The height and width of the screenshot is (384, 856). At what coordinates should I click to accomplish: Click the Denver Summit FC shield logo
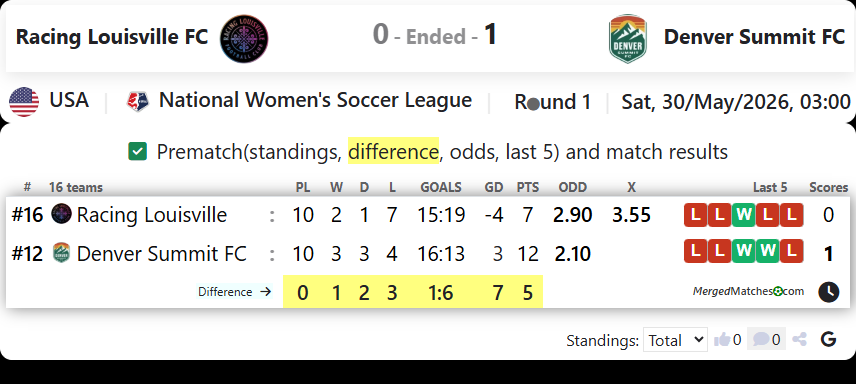click(628, 38)
